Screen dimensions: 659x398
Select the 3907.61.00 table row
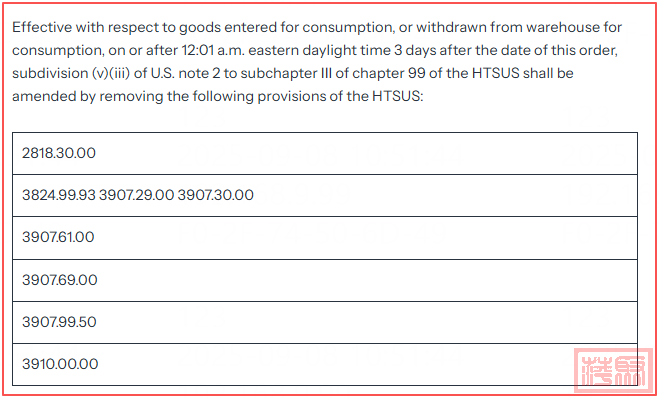(x=325, y=238)
